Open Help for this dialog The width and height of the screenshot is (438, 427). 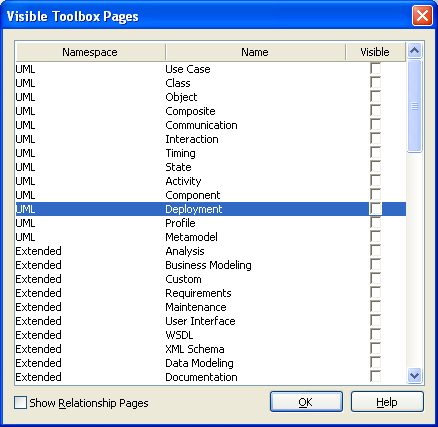click(387, 402)
